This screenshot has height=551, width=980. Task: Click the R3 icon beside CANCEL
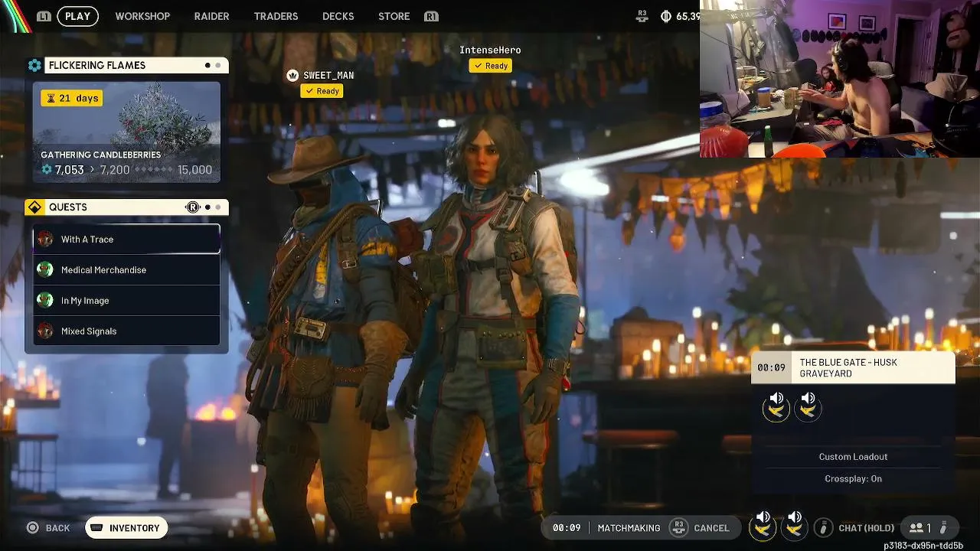678,527
